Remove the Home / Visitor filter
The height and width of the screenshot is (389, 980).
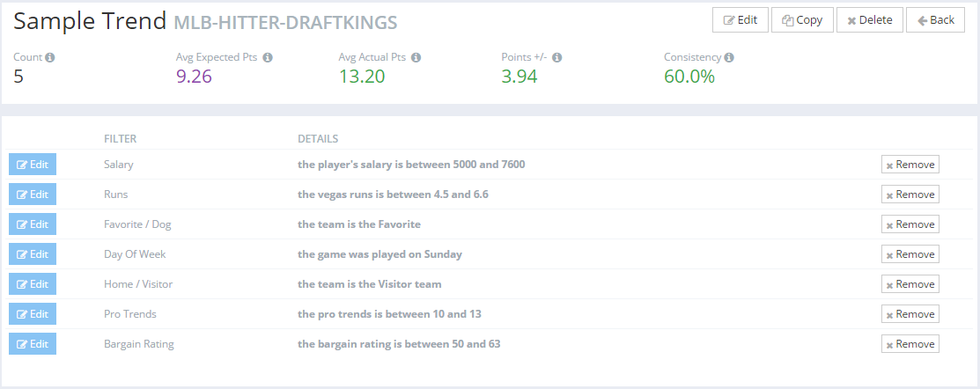coord(910,284)
